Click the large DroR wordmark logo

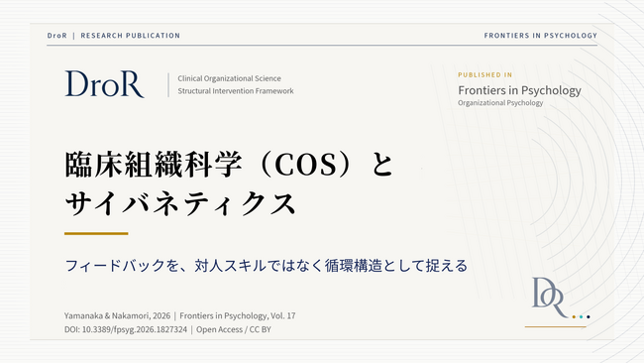[x=105, y=84]
